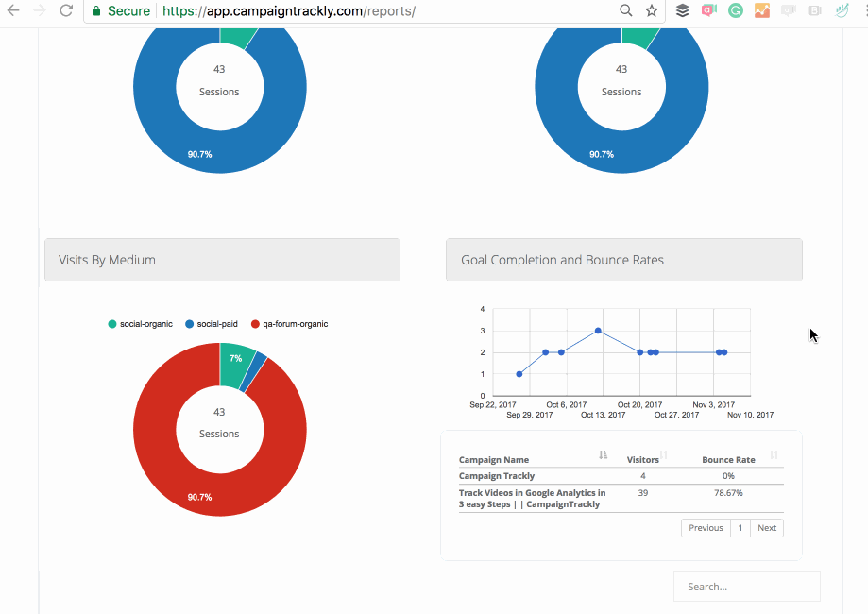Screen dimensions: 868x614
Task: Click the Buffer extension icon
Action: point(682,10)
